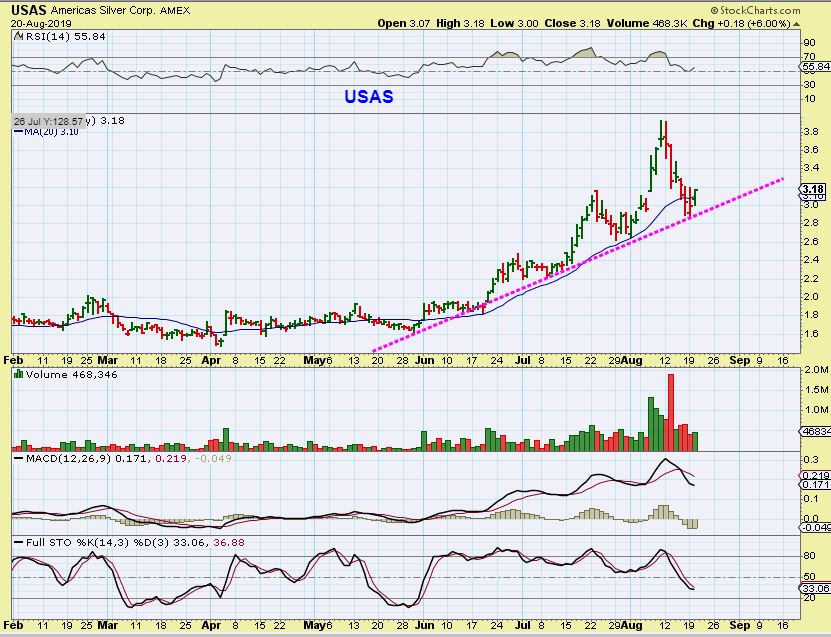Click the 'Chg +0.18 (+6.00%)' header value
Viewport: 831px width, 637px height.
pyautogui.click(x=741, y=23)
